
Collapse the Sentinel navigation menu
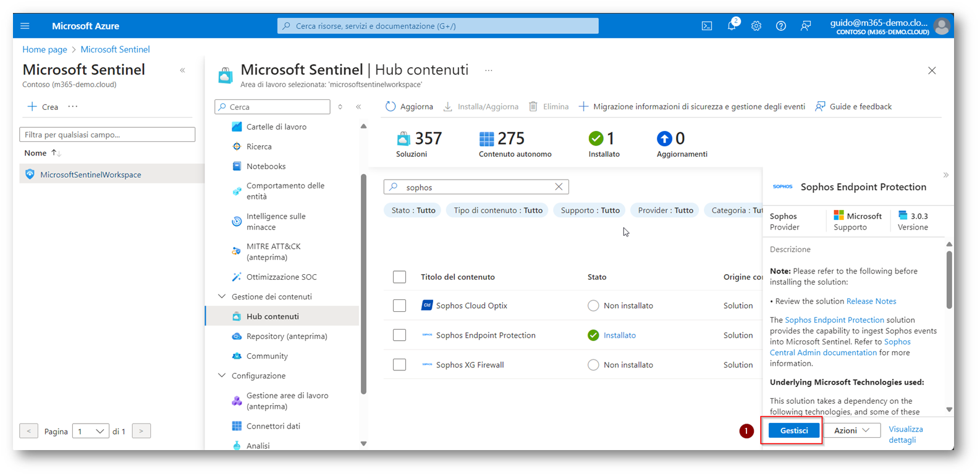(x=358, y=107)
